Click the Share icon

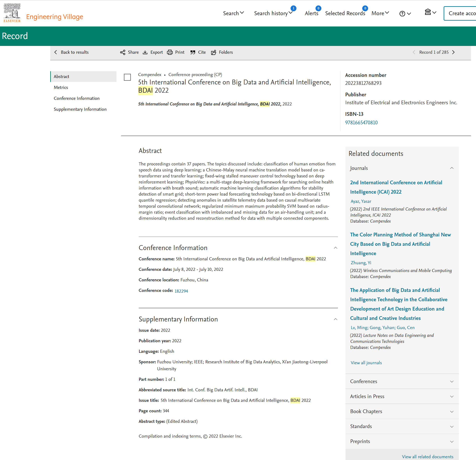click(123, 52)
